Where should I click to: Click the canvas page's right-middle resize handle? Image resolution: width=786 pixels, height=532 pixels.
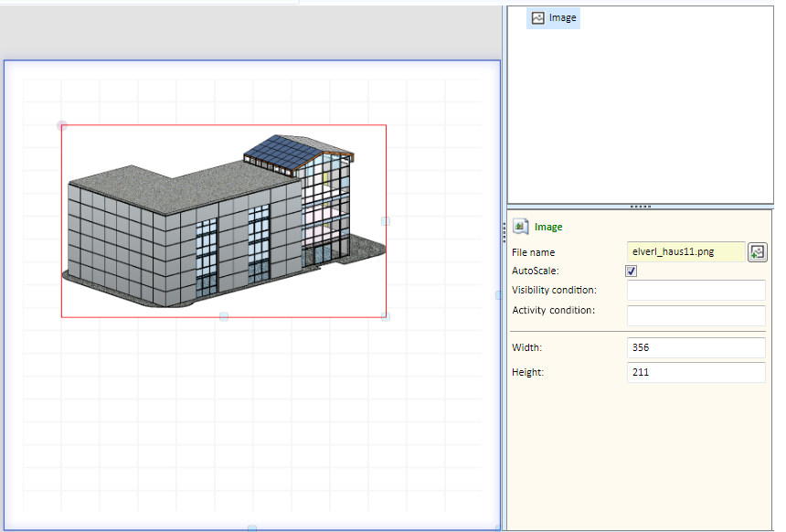[498, 295]
